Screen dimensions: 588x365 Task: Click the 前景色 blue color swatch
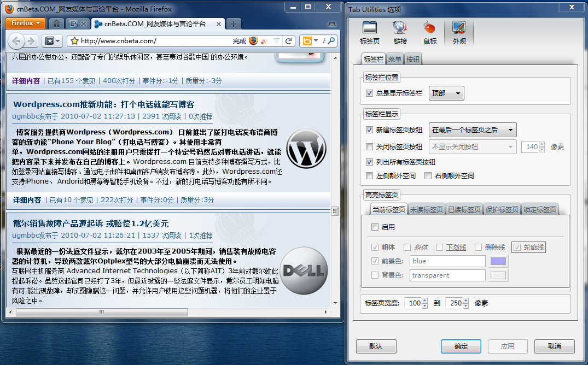(498, 261)
